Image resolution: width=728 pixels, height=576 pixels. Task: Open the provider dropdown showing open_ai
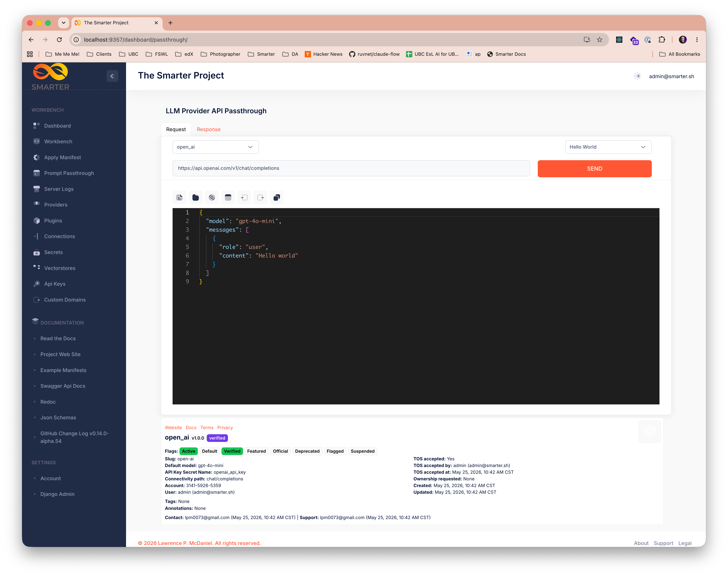[215, 147]
